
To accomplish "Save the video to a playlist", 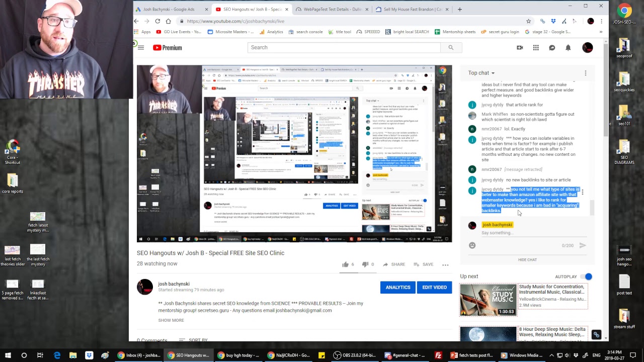I will (423, 264).
